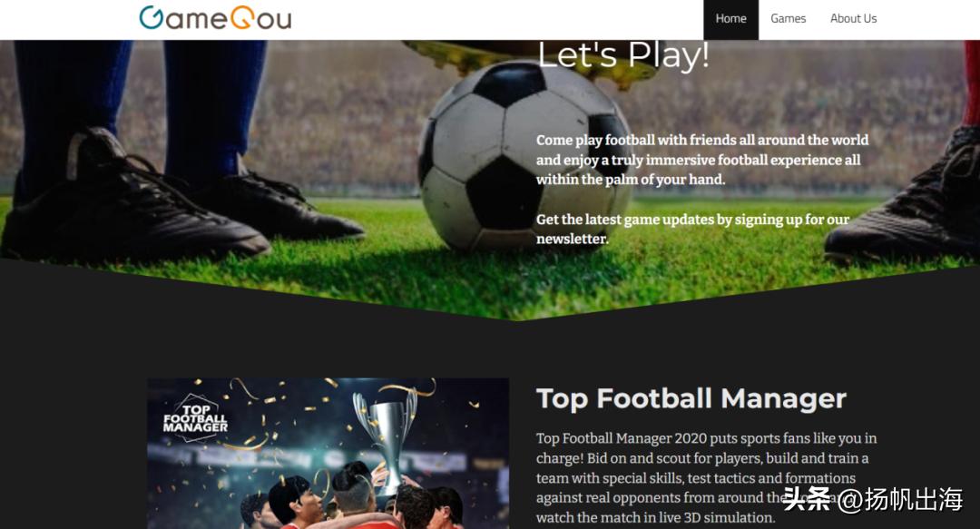This screenshot has width=980, height=529.
Task: Click the newsletter sign-up sentence in the hero
Action: (692, 229)
